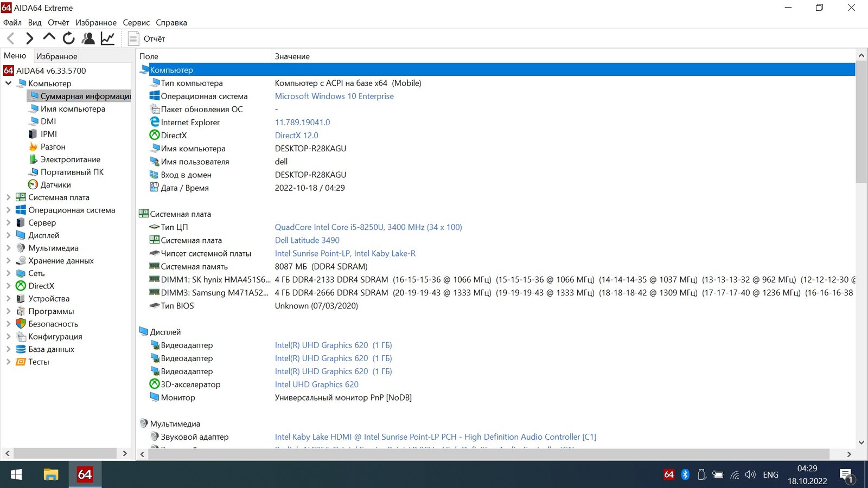The height and width of the screenshot is (488, 868).
Task: Open the notification center icon
Action: point(847,476)
